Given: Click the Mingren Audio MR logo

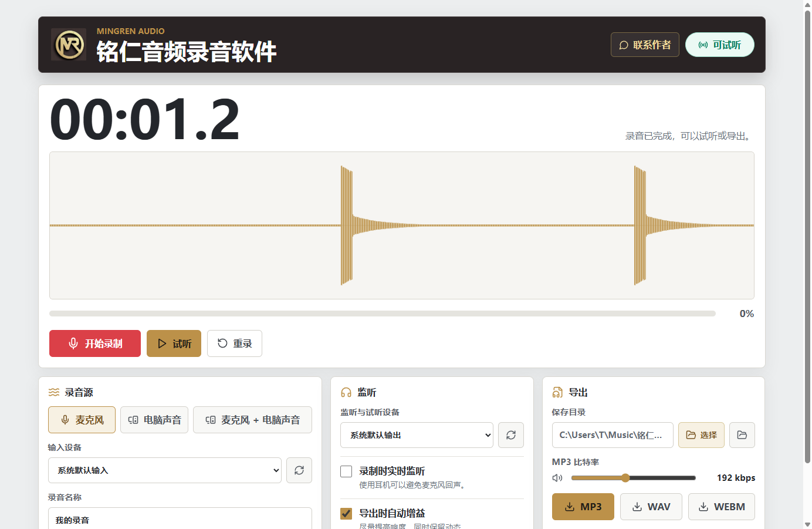Looking at the screenshot, I should (69, 45).
